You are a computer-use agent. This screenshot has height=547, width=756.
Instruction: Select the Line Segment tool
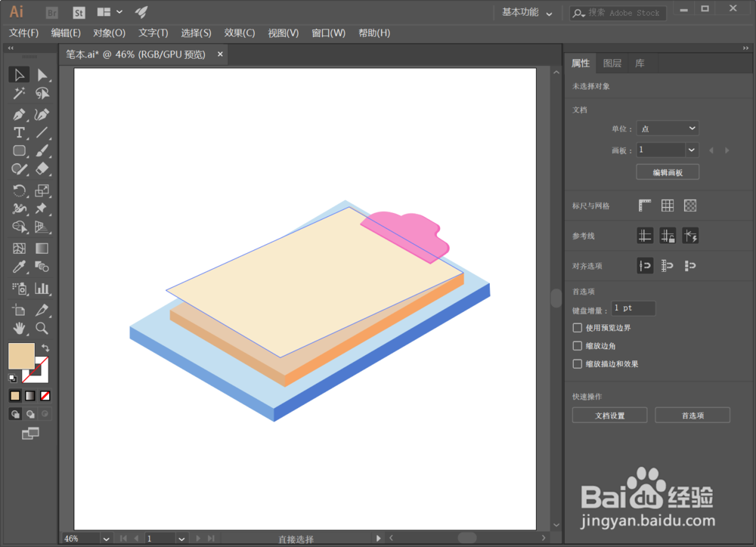tap(42, 132)
